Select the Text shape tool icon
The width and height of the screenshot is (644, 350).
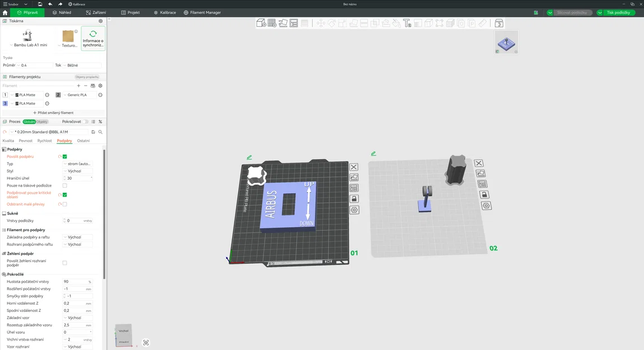pyautogui.click(x=407, y=23)
